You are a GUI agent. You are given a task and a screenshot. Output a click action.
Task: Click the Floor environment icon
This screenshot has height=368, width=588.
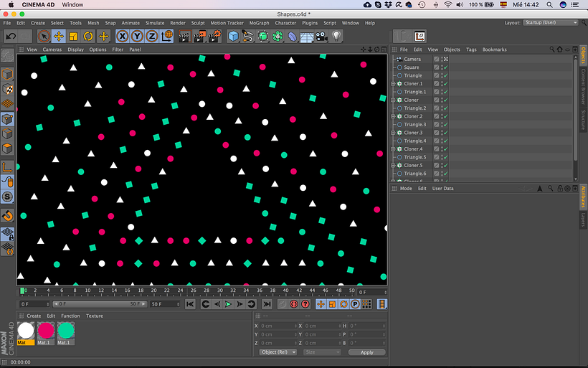click(307, 37)
